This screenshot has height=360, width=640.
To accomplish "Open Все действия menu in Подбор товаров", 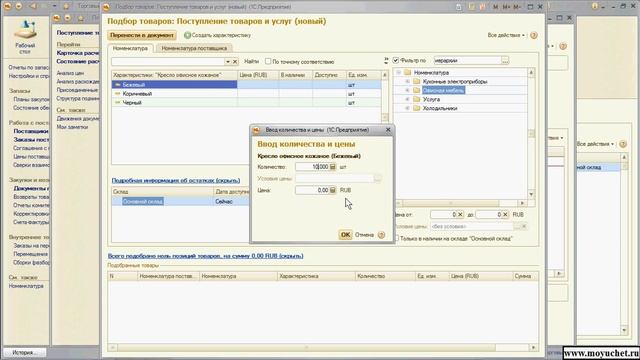I will pyautogui.click(x=506, y=36).
